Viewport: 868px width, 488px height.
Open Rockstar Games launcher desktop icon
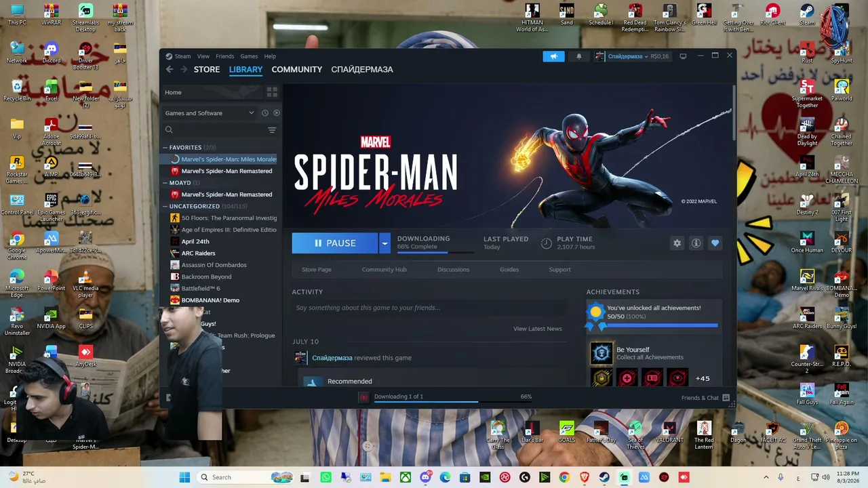pos(17,169)
